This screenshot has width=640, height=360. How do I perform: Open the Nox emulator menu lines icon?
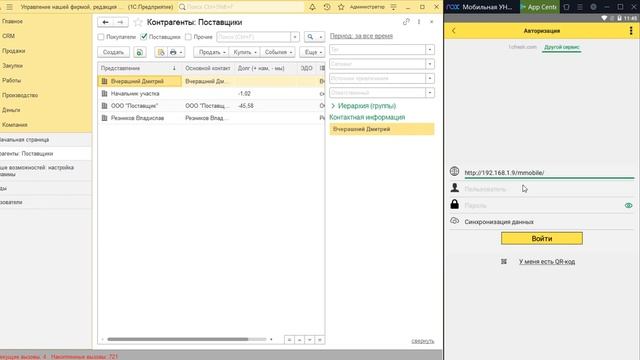point(580,7)
